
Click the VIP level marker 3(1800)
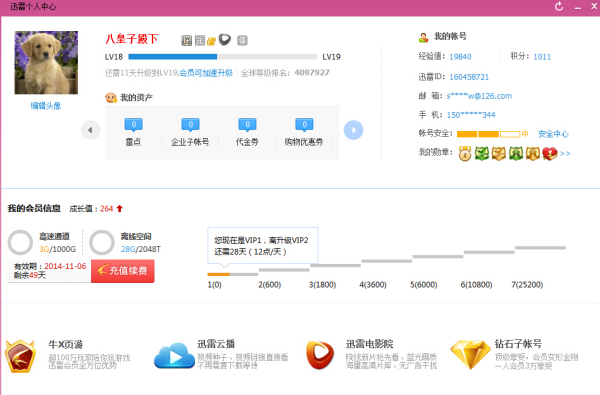(322, 285)
